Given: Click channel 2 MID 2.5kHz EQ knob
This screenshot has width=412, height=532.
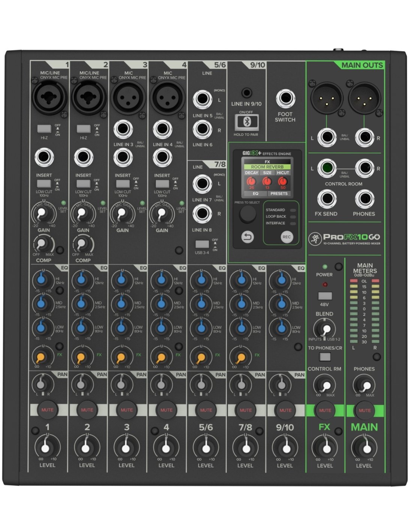Looking at the screenshot, I should tap(81, 303).
